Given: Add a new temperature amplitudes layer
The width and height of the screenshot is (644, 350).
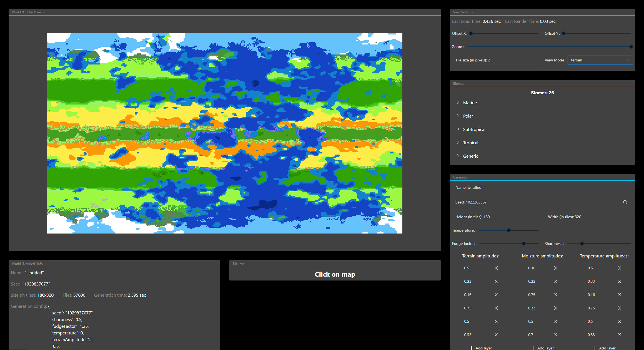Looking at the screenshot, I should click(x=604, y=347).
